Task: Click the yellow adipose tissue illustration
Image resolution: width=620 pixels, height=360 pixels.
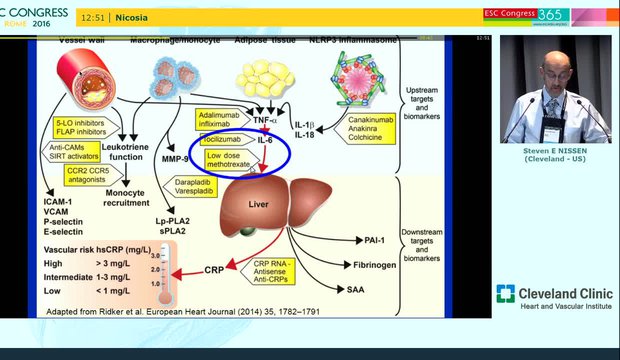Action: click(x=265, y=78)
